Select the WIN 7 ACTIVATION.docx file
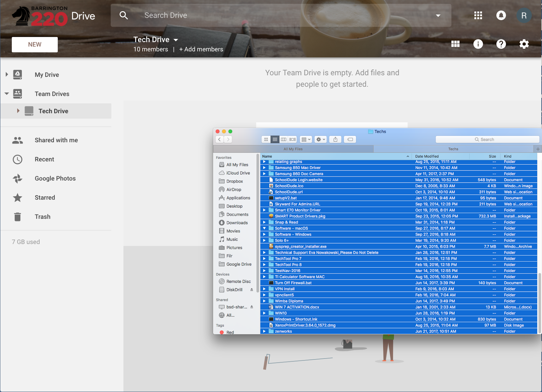The height and width of the screenshot is (392, 542). tap(399, 307)
